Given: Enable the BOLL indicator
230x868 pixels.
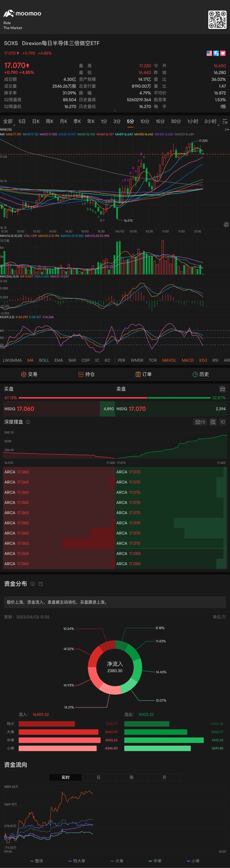Looking at the screenshot, I should (44, 360).
